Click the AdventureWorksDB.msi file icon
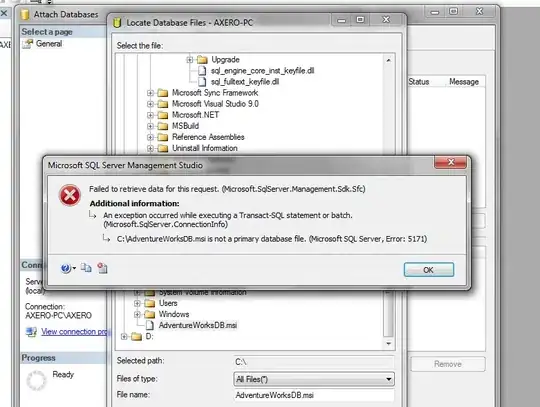The image size is (540, 407). (149, 325)
